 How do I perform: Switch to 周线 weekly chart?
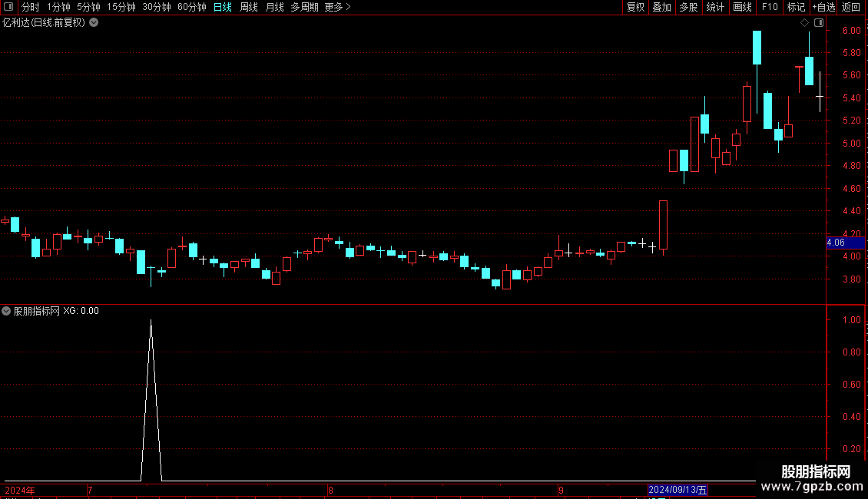coord(249,7)
